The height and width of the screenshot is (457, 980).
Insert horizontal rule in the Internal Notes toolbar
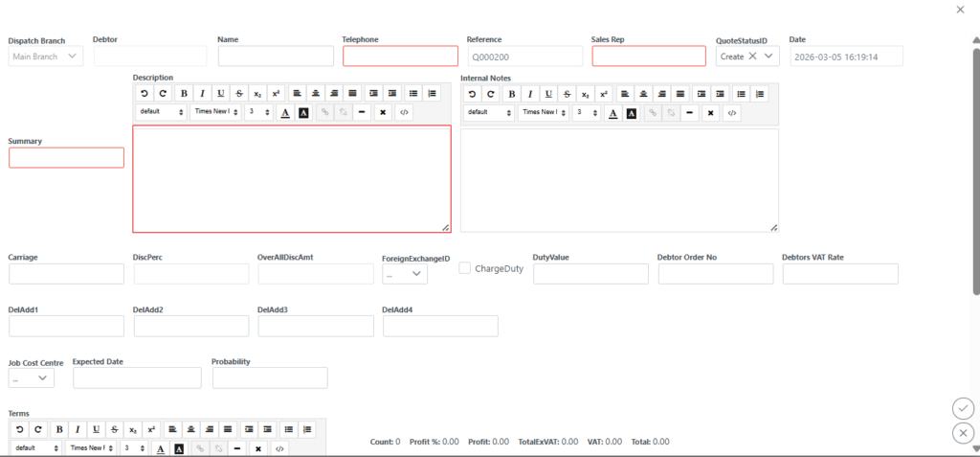pyautogui.click(x=689, y=113)
